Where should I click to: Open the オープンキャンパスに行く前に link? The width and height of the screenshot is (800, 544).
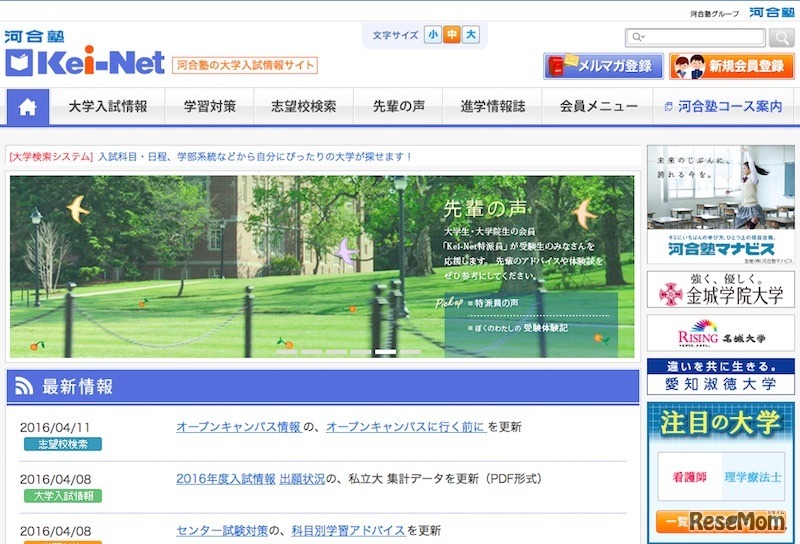coord(406,427)
